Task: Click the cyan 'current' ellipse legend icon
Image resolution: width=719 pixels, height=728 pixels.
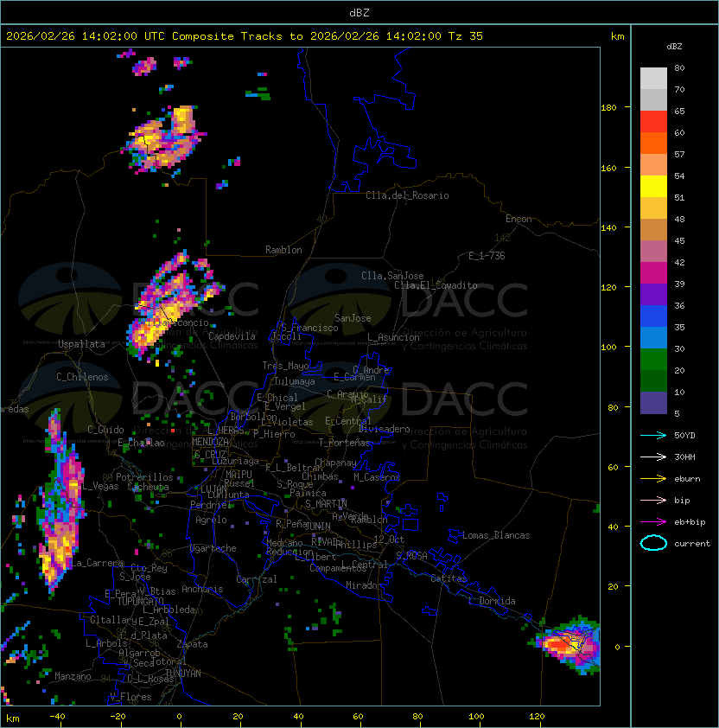Action: click(653, 543)
